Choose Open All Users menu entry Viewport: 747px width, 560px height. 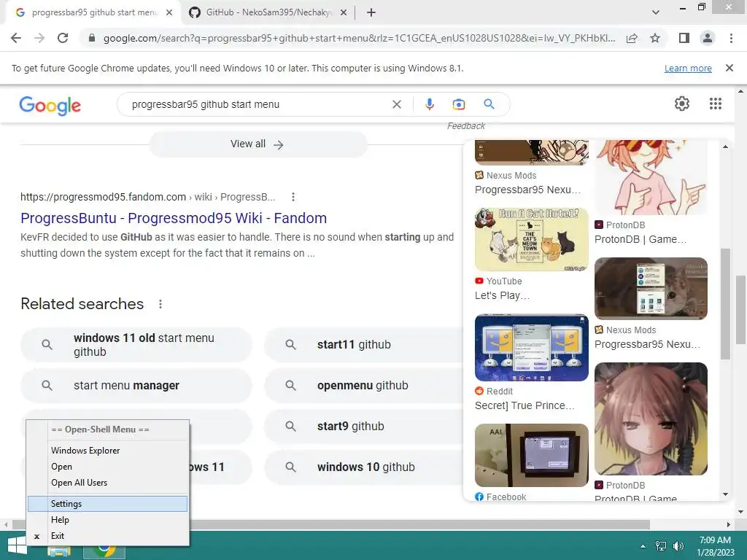pos(108,483)
